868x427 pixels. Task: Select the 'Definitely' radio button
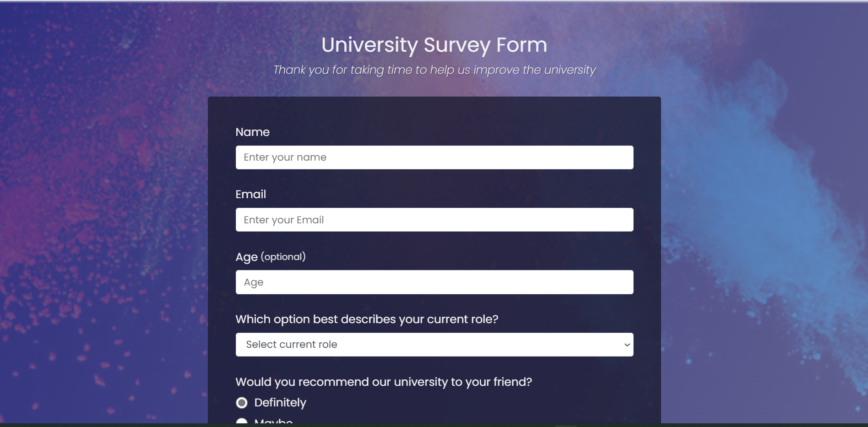coord(242,403)
